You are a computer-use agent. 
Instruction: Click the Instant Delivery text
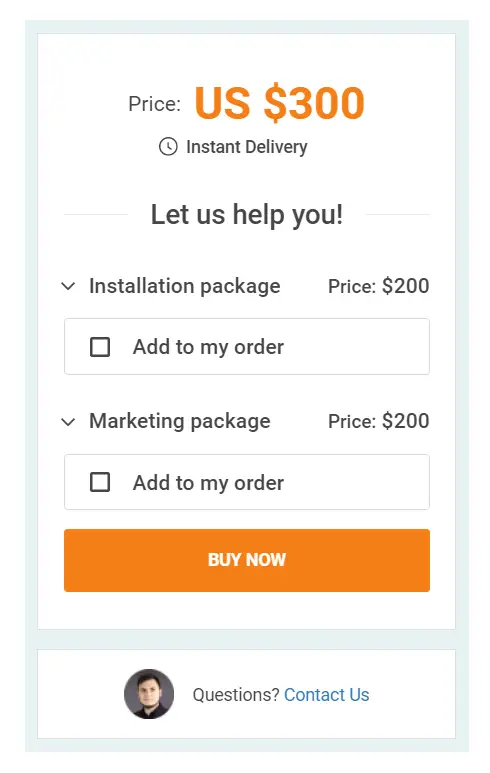[x=246, y=147]
